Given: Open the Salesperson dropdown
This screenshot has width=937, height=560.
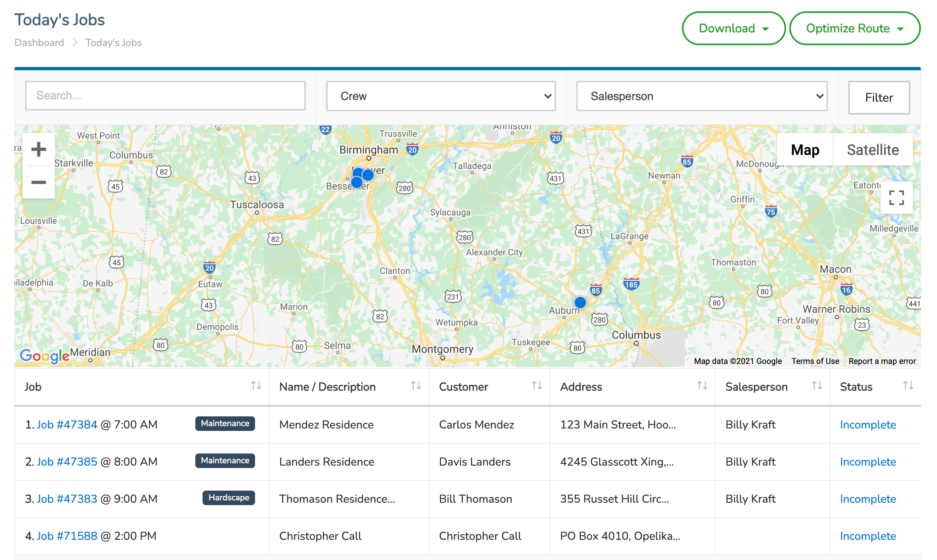Looking at the screenshot, I should click(701, 96).
